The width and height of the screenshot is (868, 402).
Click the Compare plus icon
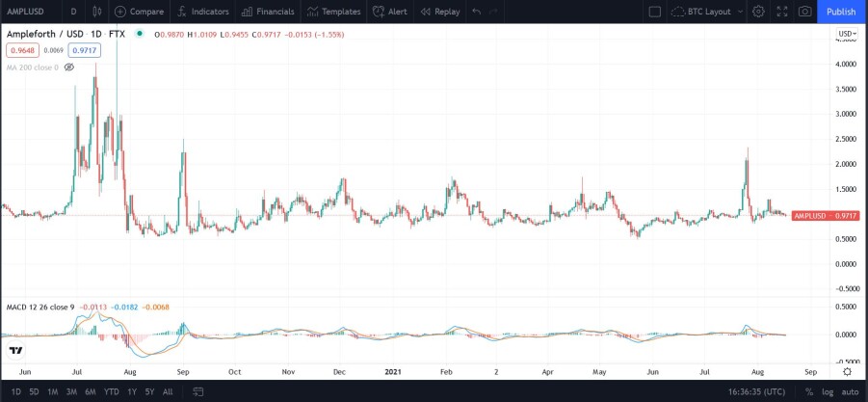[120, 11]
